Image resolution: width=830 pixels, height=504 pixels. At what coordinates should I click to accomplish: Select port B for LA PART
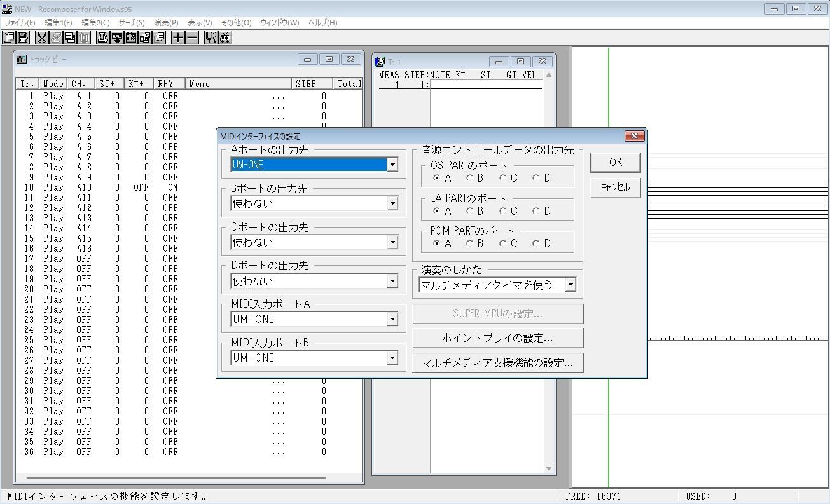[469, 211]
